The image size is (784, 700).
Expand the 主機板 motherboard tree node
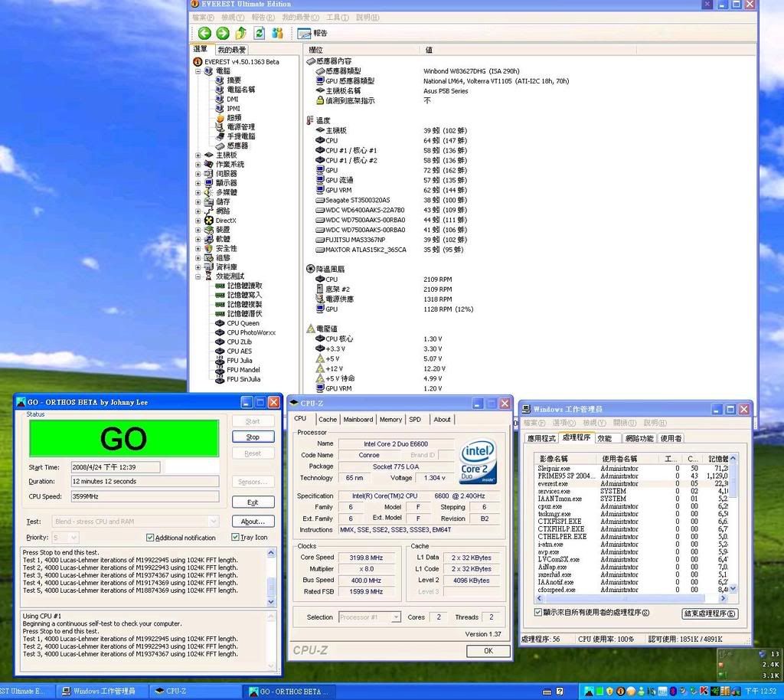[198, 155]
